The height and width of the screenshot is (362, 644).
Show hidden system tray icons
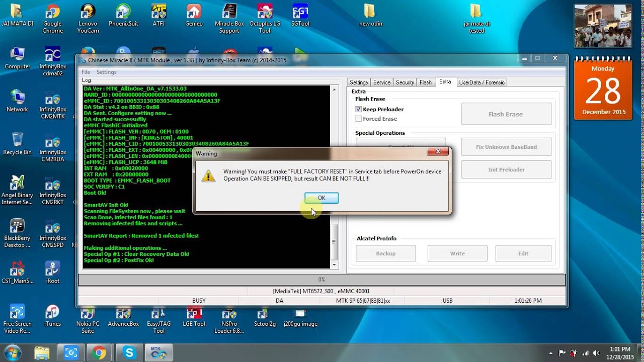pyautogui.click(x=551, y=353)
